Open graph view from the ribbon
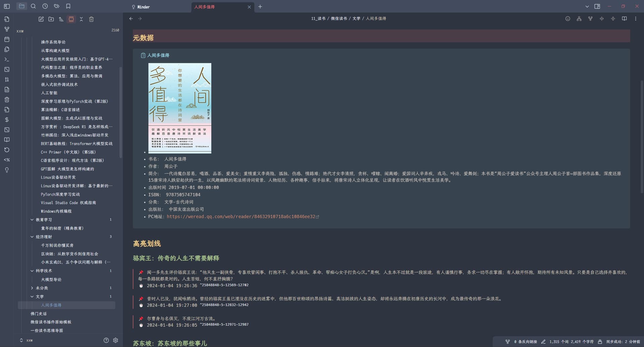Viewport: 644px width, 347px height. click(7, 29)
